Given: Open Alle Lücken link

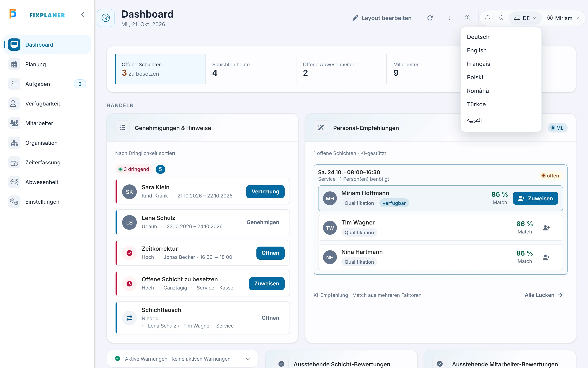Looking at the screenshot, I should pos(544,295).
